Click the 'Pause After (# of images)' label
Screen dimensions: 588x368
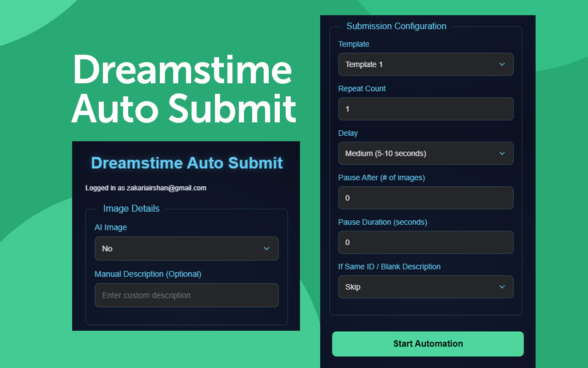point(382,178)
